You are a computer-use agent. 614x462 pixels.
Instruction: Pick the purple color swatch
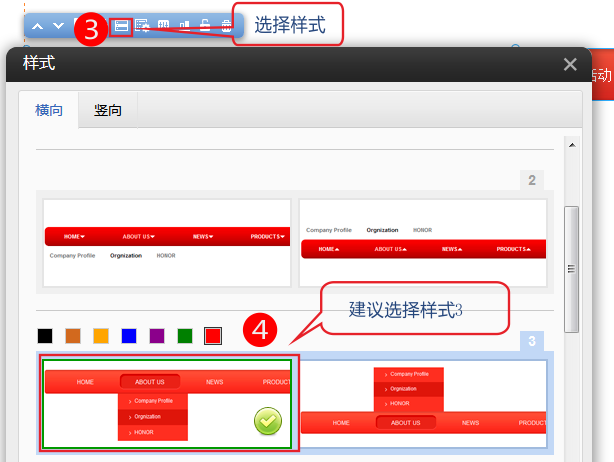[x=157, y=337]
